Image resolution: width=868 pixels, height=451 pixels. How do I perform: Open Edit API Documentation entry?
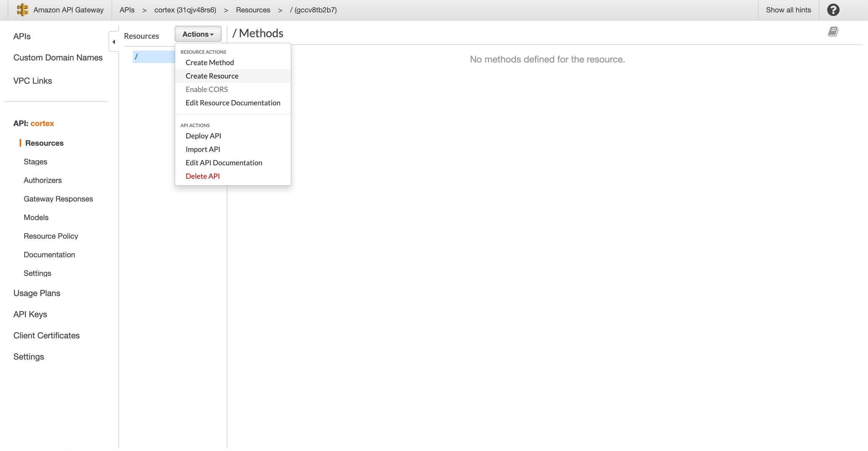(x=223, y=163)
